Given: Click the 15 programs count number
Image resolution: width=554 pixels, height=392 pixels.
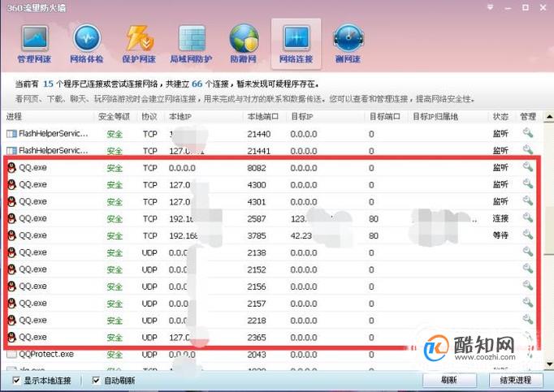Looking at the screenshot, I should (48, 84).
